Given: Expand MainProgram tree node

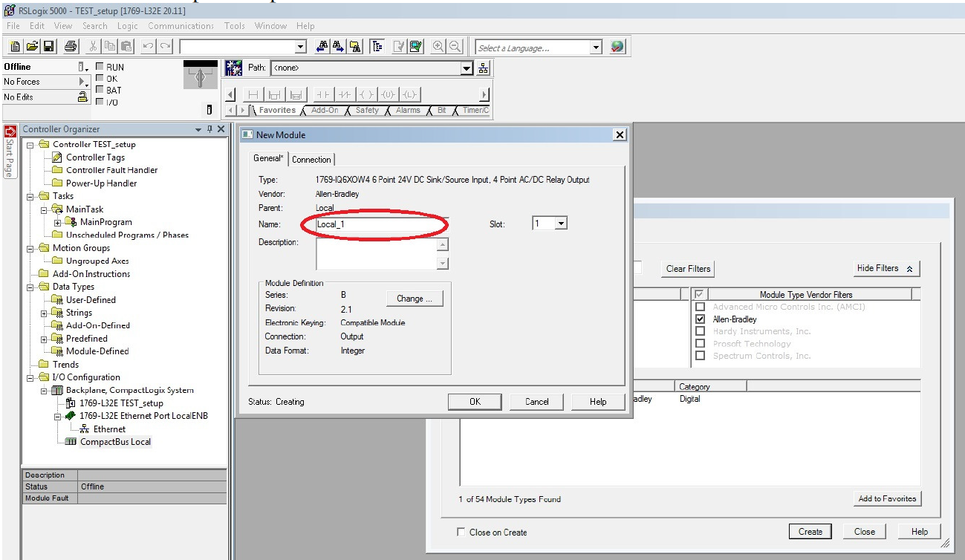Looking at the screenshot, I should click(57, 222).
